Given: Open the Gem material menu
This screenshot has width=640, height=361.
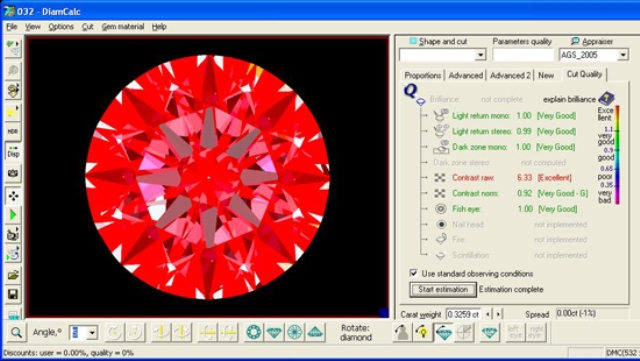Looking at the screenshot, I should 123,27.
